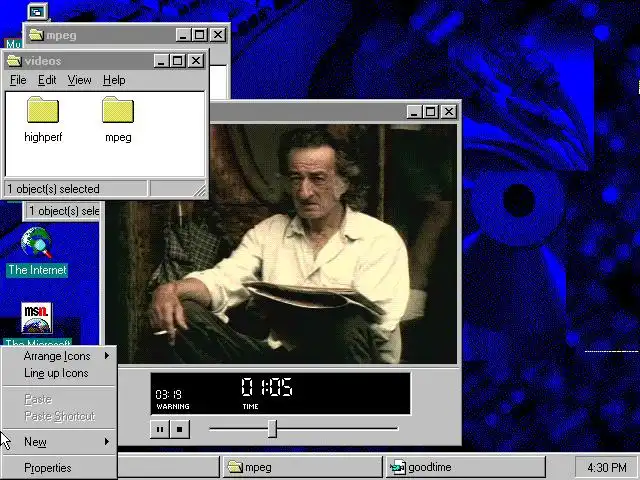
Task: Switch to goodtime taskbar button
Action: (x=466, y=467)
